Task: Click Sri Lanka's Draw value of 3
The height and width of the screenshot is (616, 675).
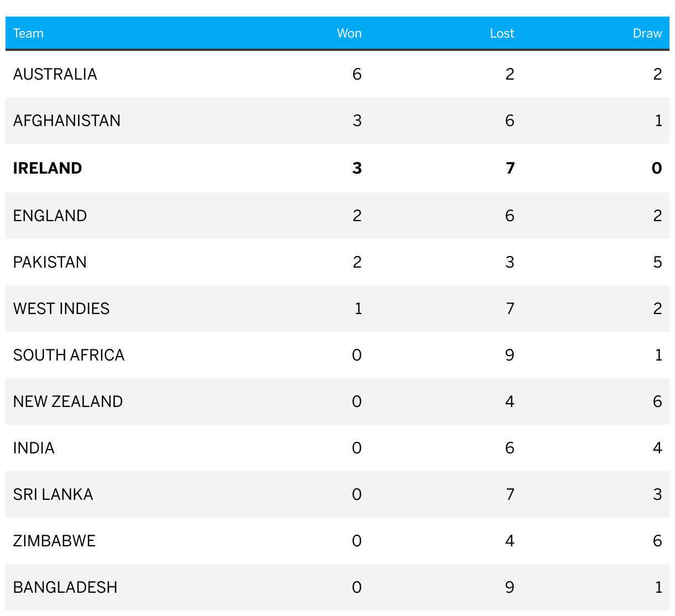Action: [657, 494]
